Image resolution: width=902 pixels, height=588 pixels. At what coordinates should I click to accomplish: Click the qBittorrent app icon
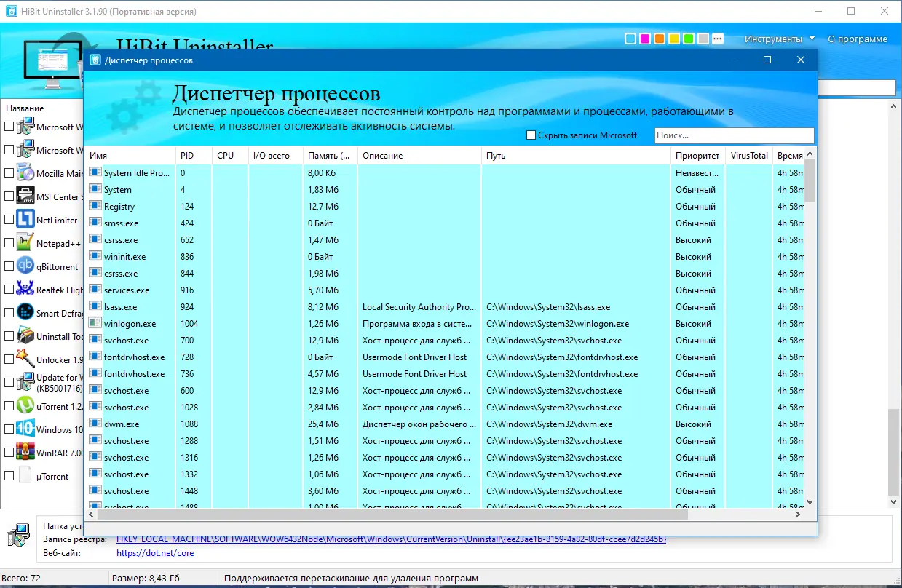(25, 266)
